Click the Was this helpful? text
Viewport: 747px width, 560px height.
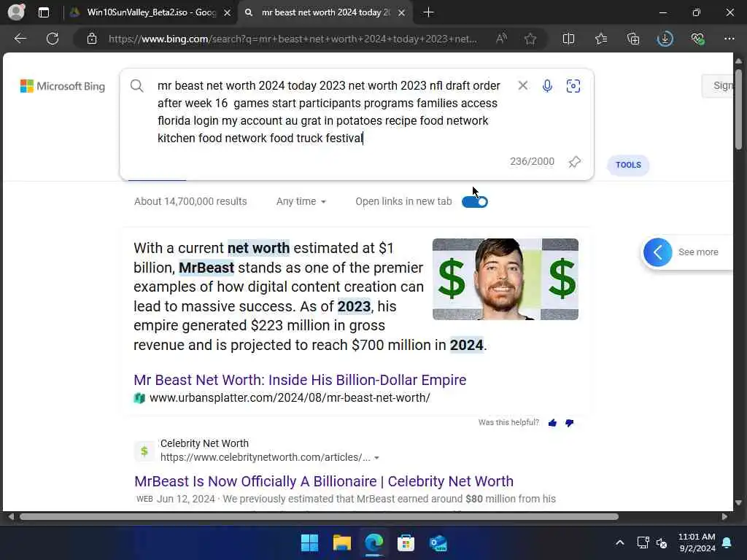tap(508, 422)
